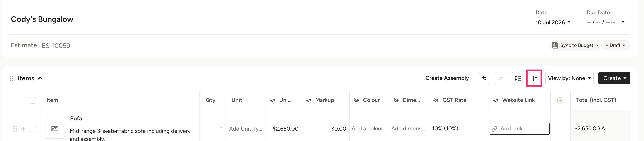Add a new column with plus icon
The image size is (644, 141).
coord(560,100)
